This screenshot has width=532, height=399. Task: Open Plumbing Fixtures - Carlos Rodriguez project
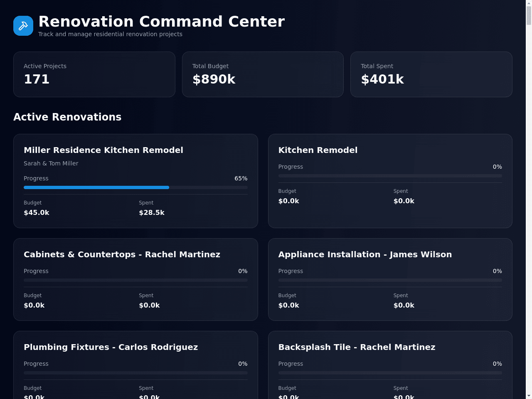(x=135, y=365)
